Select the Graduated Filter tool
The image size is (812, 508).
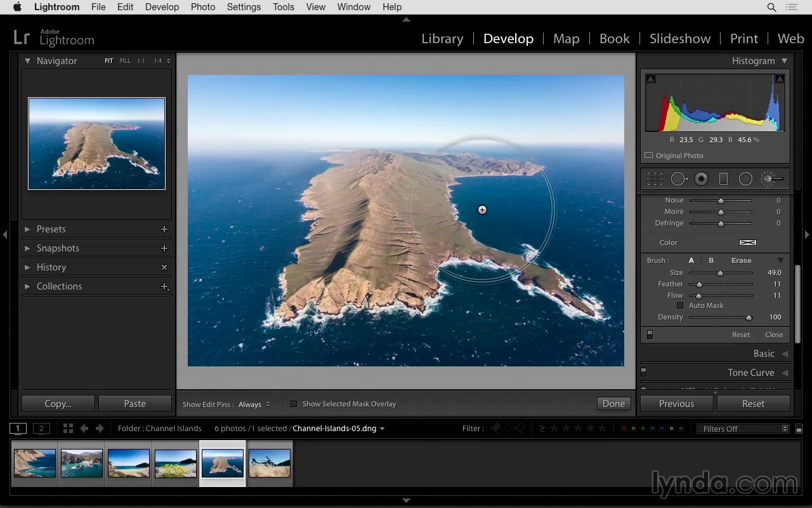[723, 179]
